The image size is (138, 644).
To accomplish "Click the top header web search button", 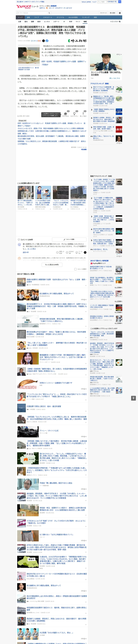I will 120,2.
